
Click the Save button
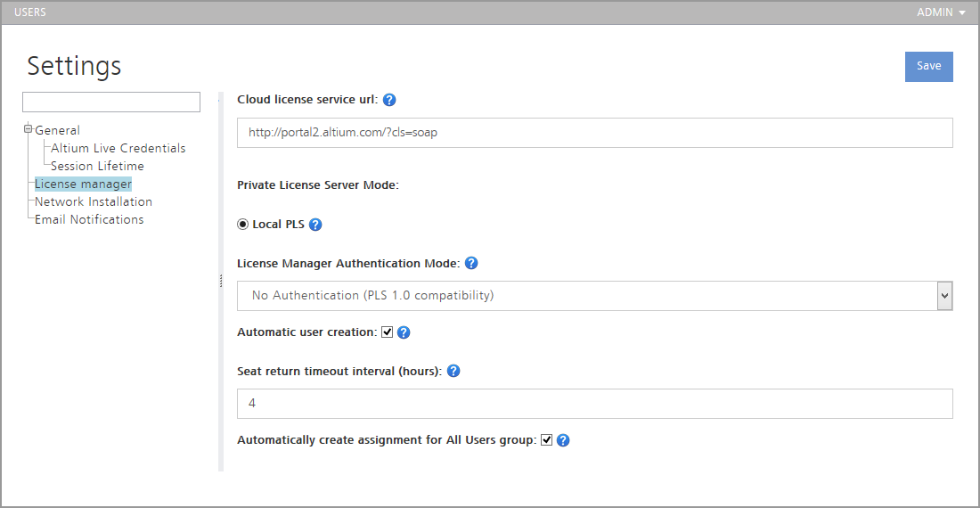click(x=928, y=67)
